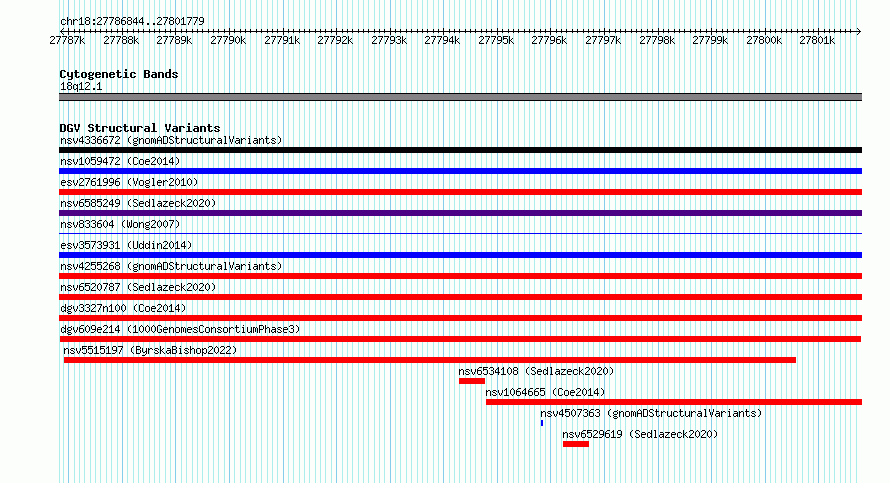Open the nsv6520787 (Sedlazeck2020) label
The height and width of the screenshot is (483, 890).
point(138,288)
